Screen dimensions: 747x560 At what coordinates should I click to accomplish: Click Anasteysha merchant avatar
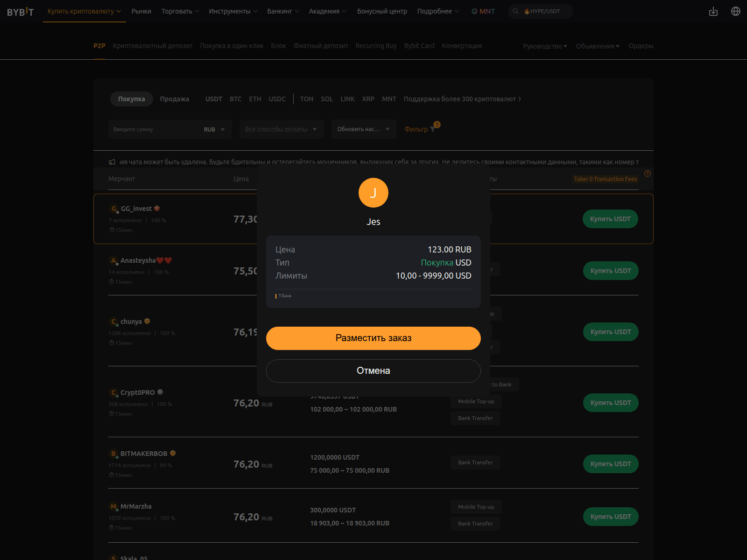[x=113, y=260]
